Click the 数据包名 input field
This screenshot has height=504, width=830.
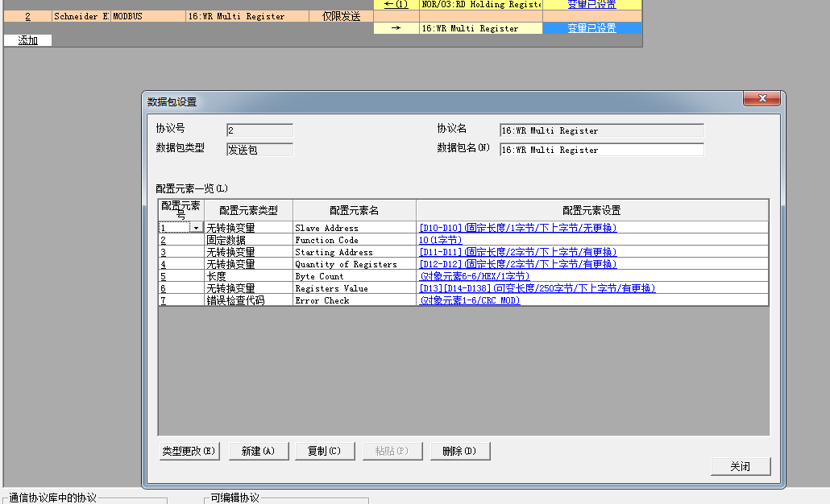tap(601, 150)
